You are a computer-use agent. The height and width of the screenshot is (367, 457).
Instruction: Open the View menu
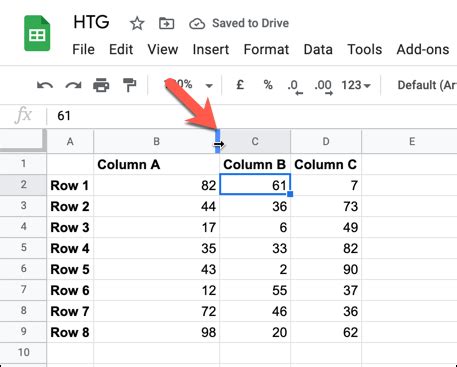[163, 49]
